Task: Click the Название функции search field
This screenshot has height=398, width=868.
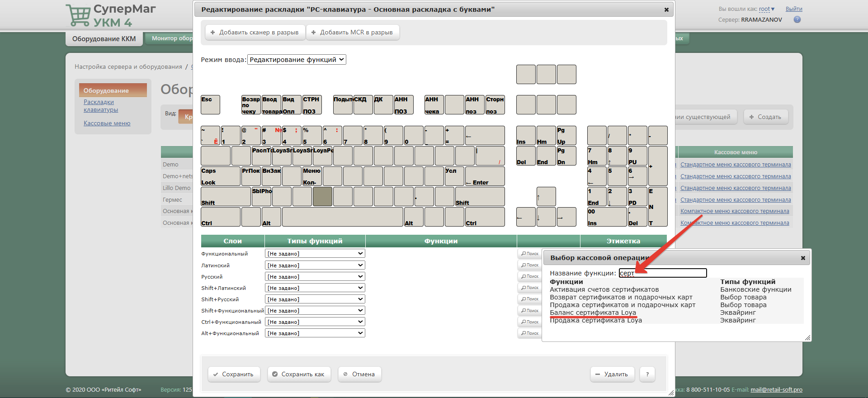Action: (662, 273)
